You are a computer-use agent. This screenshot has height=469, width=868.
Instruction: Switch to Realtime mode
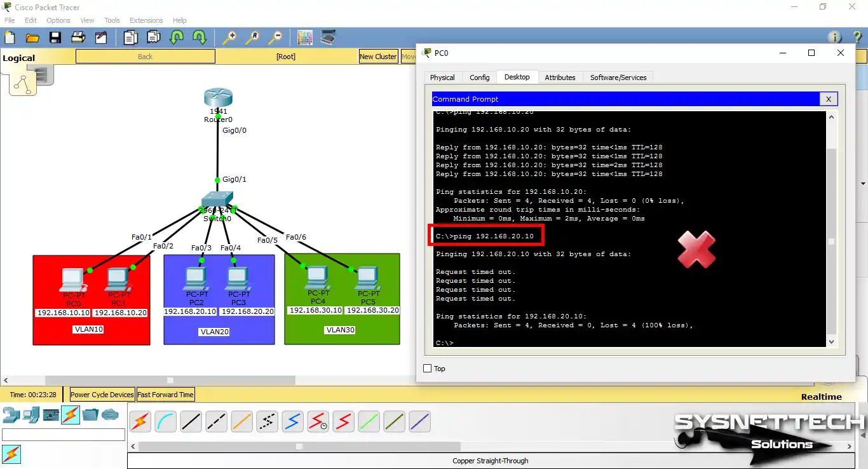coord(821,397)
